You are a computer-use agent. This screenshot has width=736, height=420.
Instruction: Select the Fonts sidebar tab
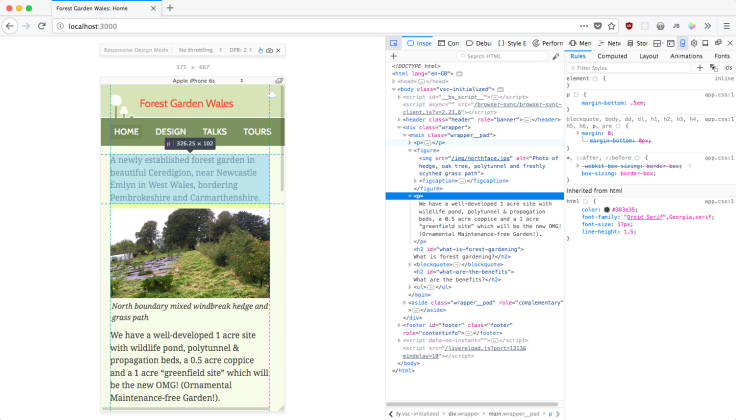click(x=722, y=56)
